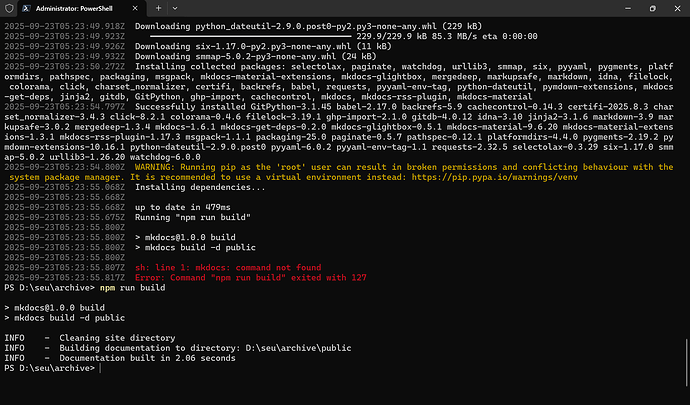This screenshot has height=405, width=690.
Task: Click the PowerShell icon on the tab
Action: click(x=26, y=8)
